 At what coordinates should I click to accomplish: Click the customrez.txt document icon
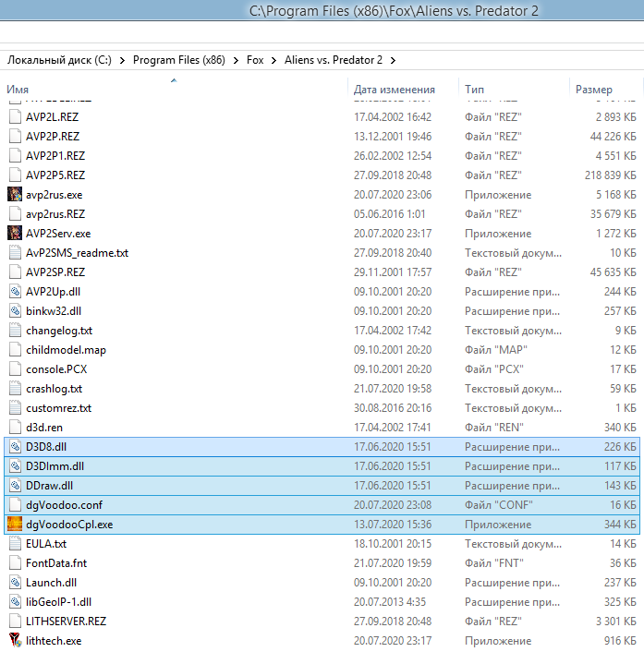click(15, 407)
